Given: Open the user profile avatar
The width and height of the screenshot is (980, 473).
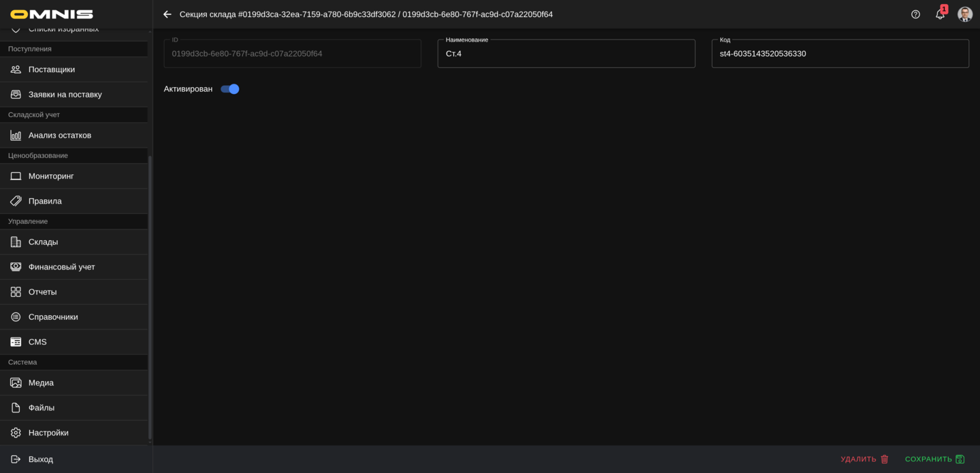Looking at the screenshot, I should point(964,14).
